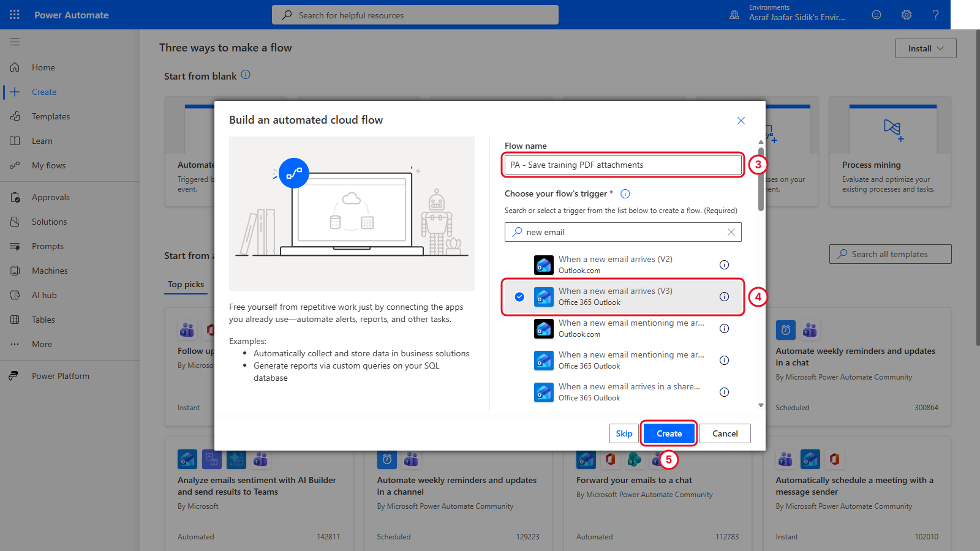Image resolution: width=980 pixels, height=551 pixels.
Task: Collapse the left navigation hamburger menu
Action: click(x=15, y=42)
